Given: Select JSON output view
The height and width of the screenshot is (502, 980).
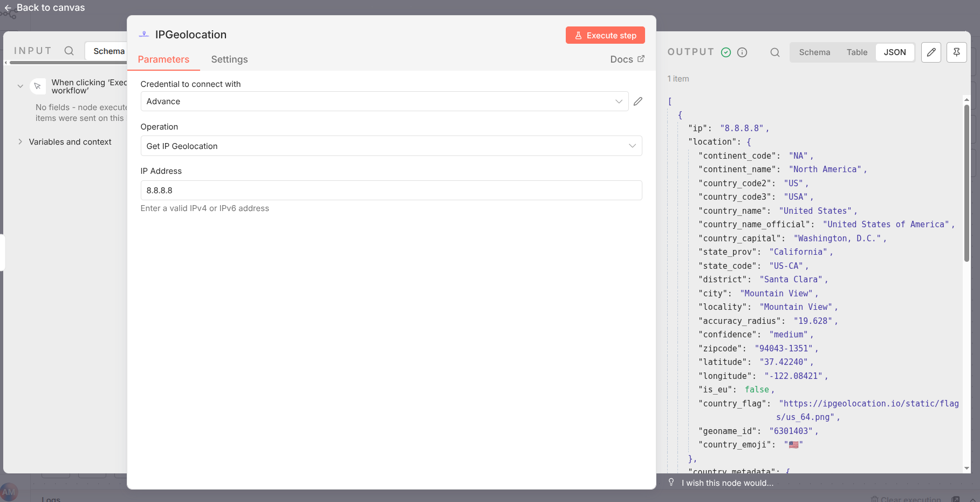Looking at the screenshot, I should (894, 52).
